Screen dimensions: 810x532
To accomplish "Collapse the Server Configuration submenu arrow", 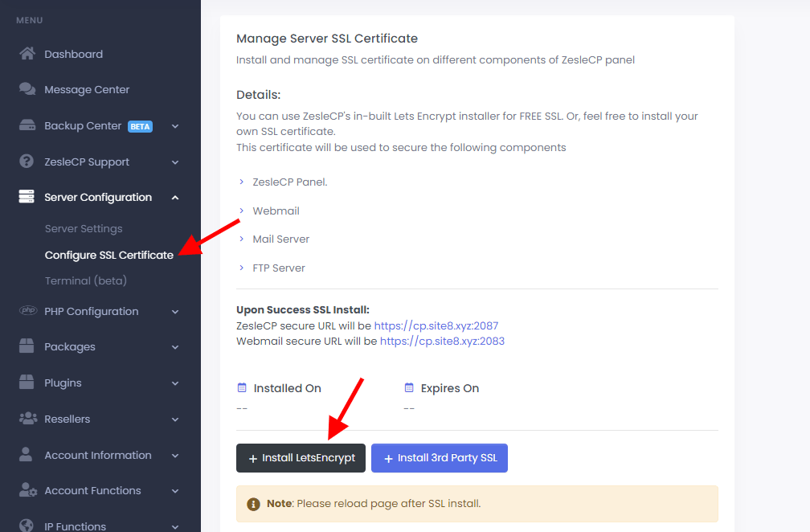I will pos(175,198).
